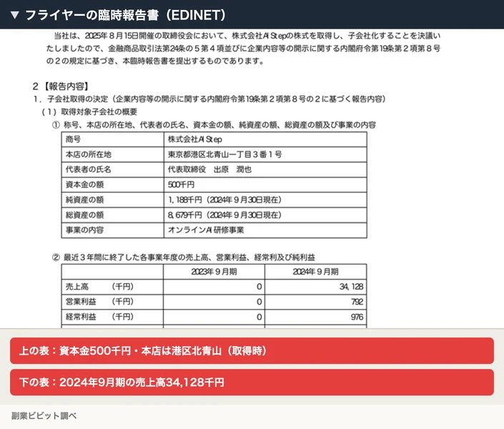504x429 pixels.
Task: Click the 34,128 sales value
Action: click(351, 287)
